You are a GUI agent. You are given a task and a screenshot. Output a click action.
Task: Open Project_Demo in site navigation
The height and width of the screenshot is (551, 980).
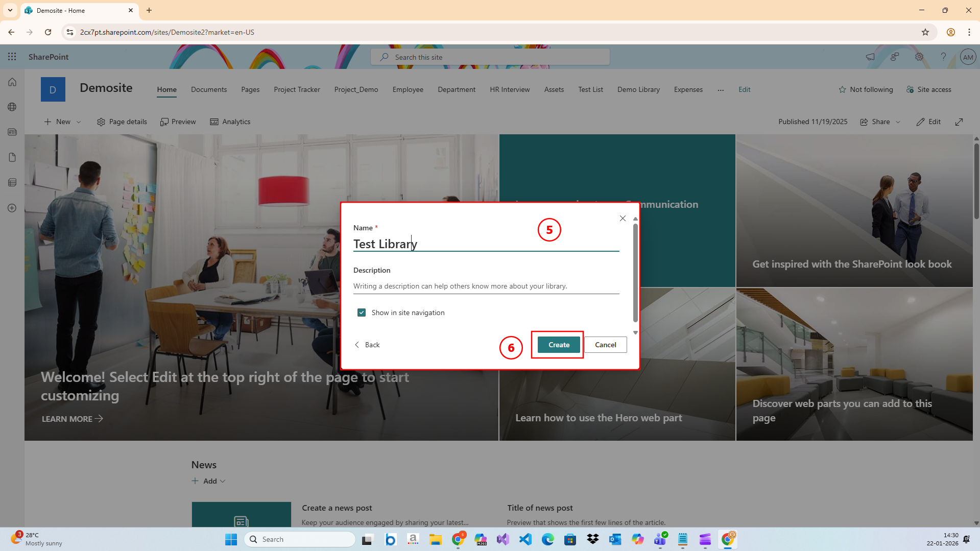pyautogui.click(x=356, y=89)
